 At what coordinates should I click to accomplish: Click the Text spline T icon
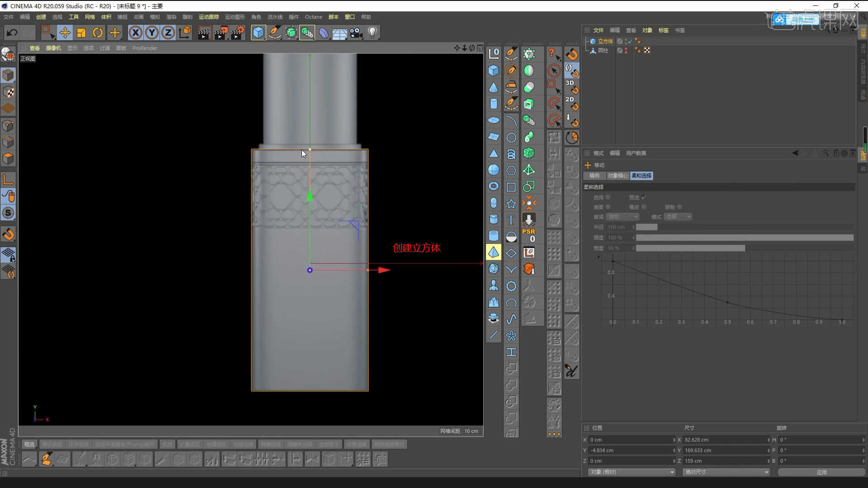pos(511,220)
